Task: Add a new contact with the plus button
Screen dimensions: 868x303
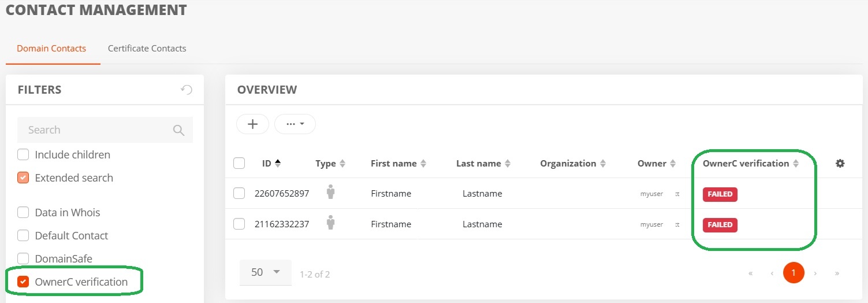Action: 252,124
